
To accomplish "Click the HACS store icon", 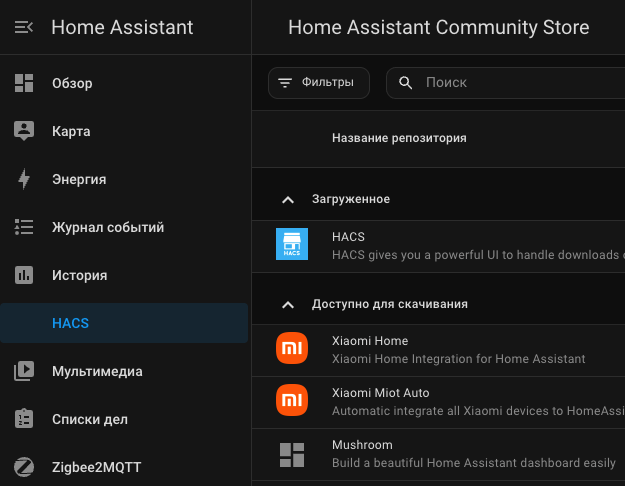I will pos(292,244).
